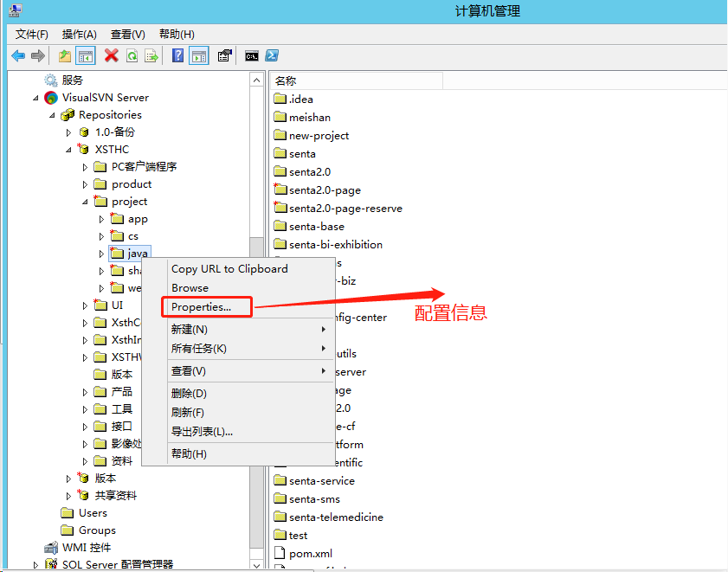Open the 帮助(H) menu in menu bar
This screenshot has height=572, width=728.
tap(177, 35)
